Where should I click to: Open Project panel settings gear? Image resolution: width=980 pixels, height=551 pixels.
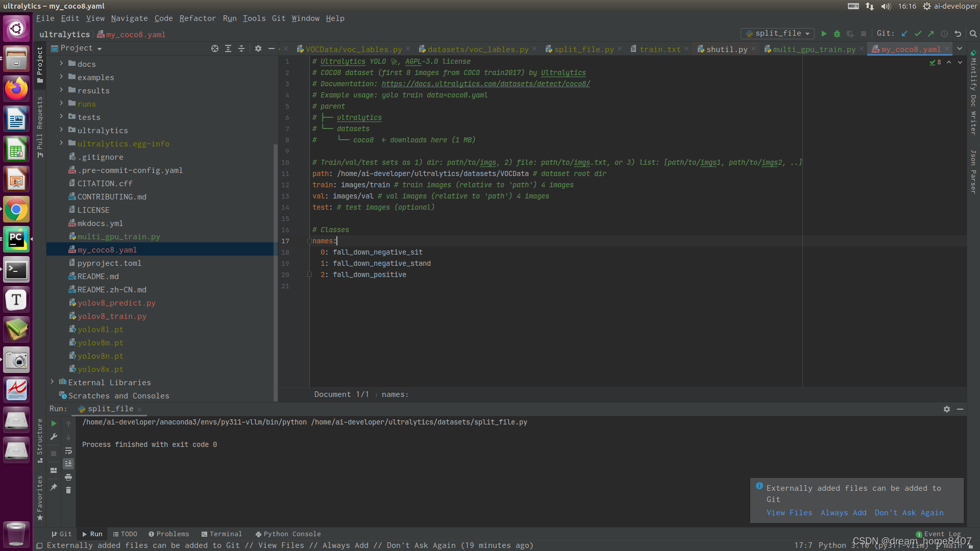pyautogui.click(x=258, y=48)
